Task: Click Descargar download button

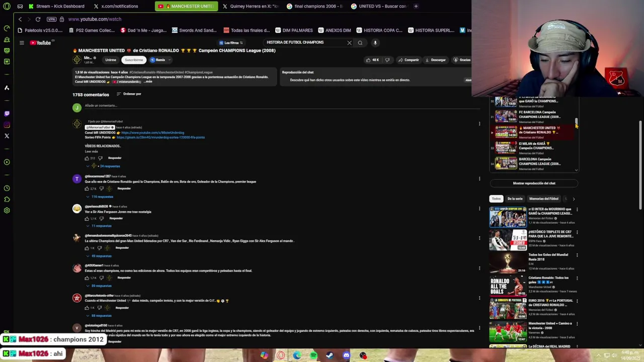Action: pos(435,60)
